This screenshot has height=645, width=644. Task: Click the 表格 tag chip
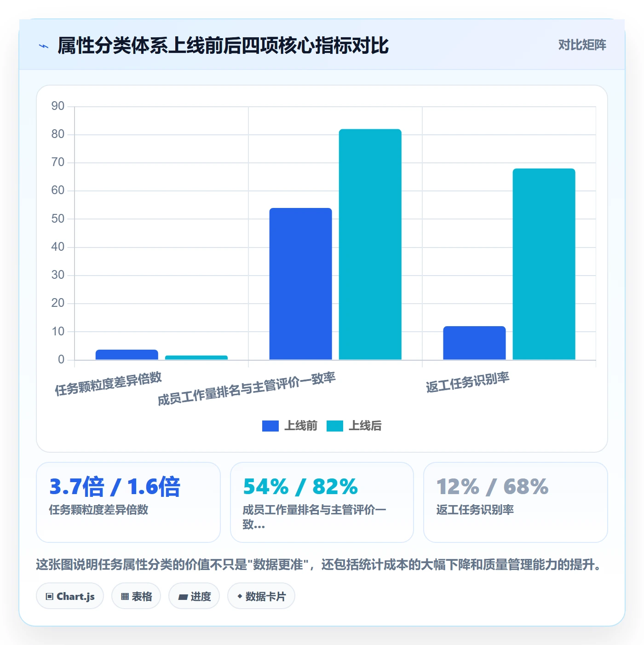(x=136, y=596)
